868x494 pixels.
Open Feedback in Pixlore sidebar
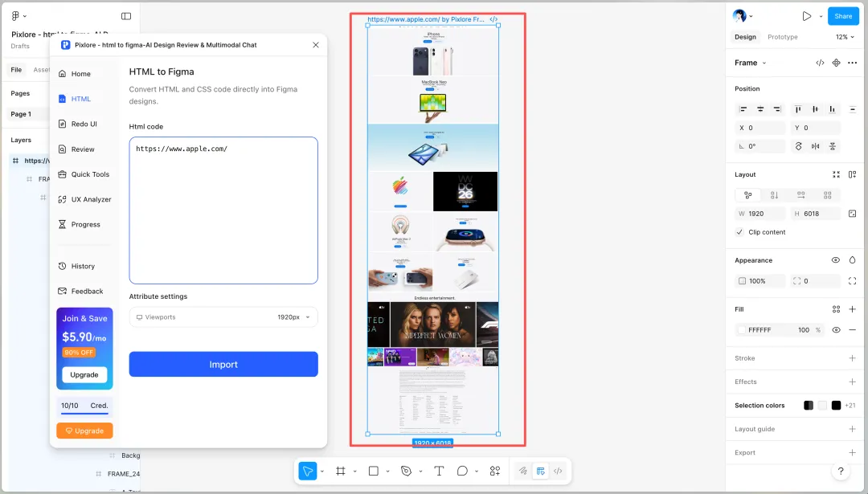pos(81,291)
